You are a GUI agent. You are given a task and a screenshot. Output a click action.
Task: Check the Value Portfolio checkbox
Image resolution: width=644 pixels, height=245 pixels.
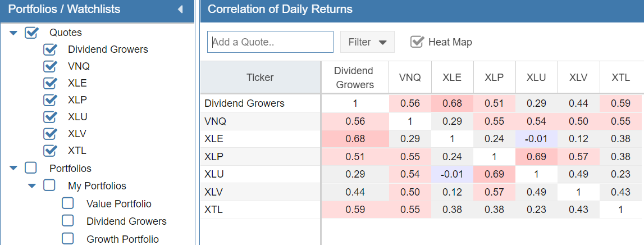[68, 203]
